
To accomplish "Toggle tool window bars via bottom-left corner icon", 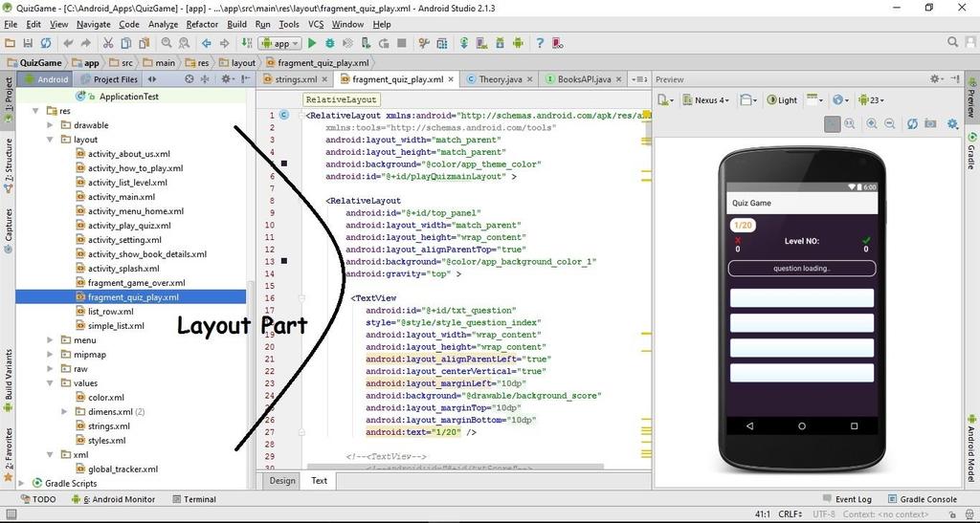I will (x=10, y=514).
